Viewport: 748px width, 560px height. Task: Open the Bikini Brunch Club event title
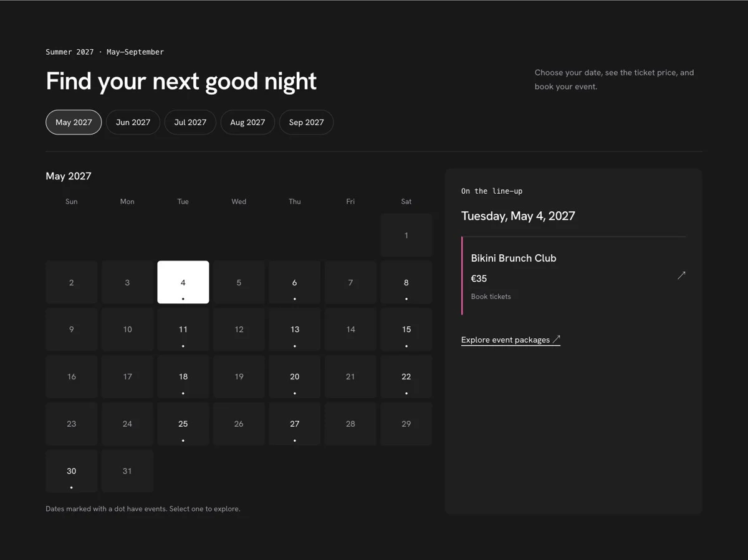tap(514, 258)
